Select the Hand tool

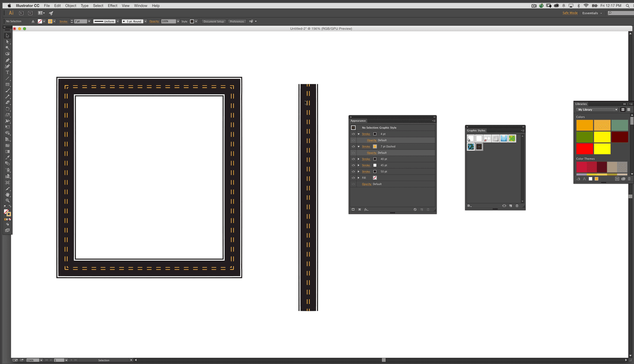[7, 194]
